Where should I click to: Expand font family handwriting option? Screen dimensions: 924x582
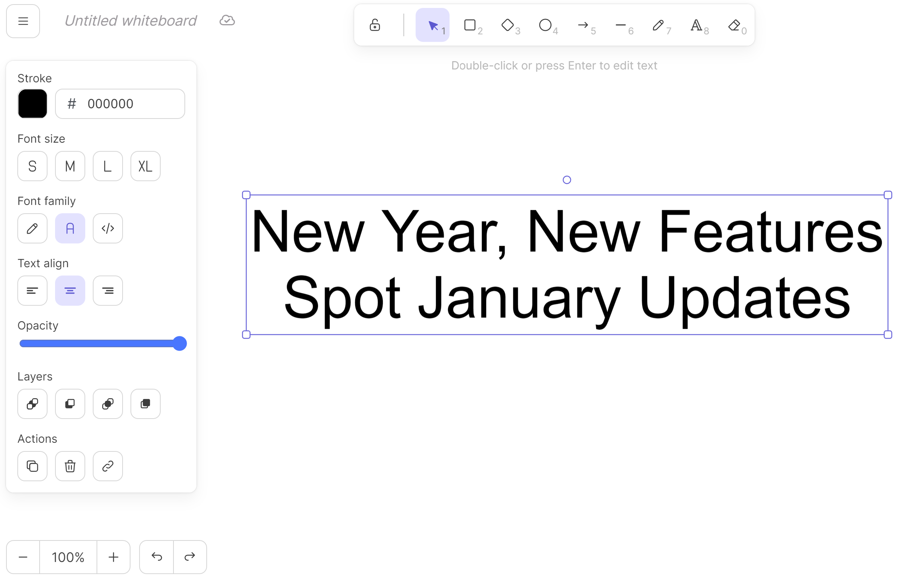(32, 228)
